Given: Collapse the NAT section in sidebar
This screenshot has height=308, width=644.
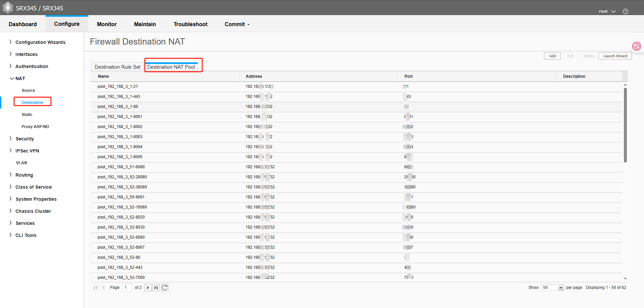Looking at the screenshot, I should click(x=20, y=78).
